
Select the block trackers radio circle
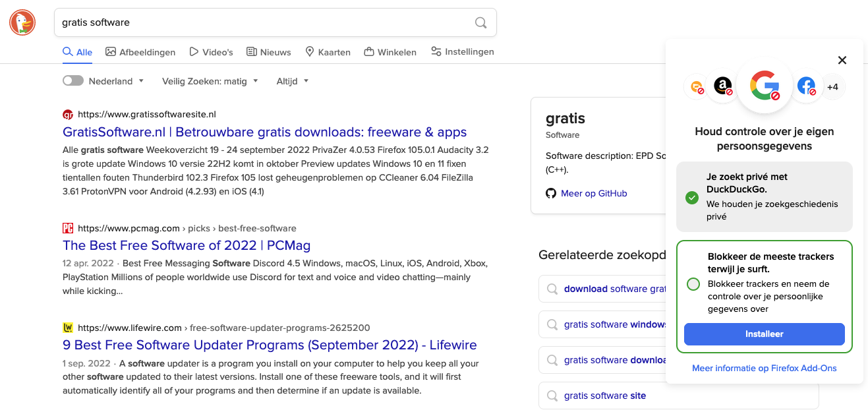pos(693,284)
